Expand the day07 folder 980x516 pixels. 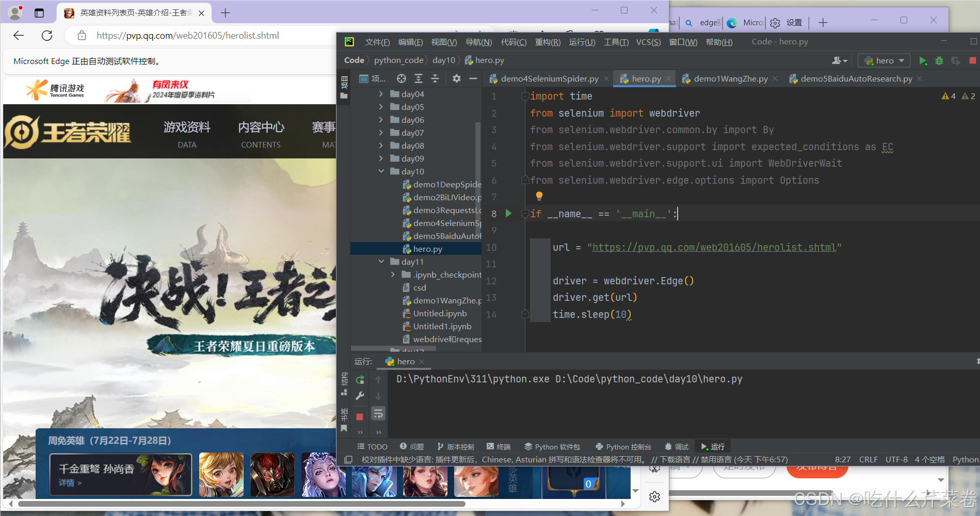point(381,133)
